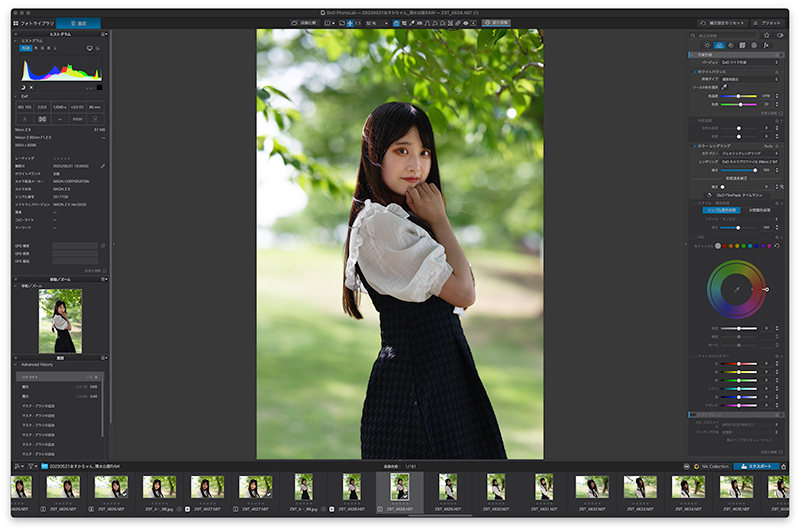Viewport: 800px width, 531px height.
Task: Enable the HSL correction toggle
Action: (694, 237)
